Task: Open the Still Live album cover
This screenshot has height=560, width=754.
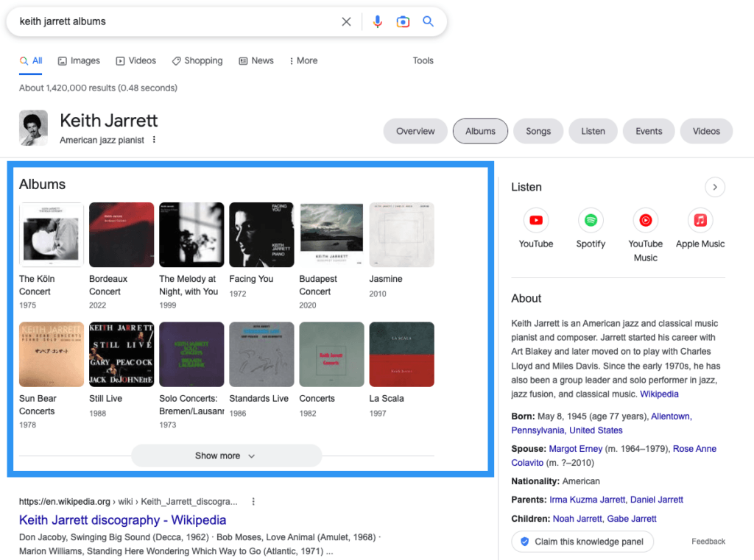Action: 121,354
